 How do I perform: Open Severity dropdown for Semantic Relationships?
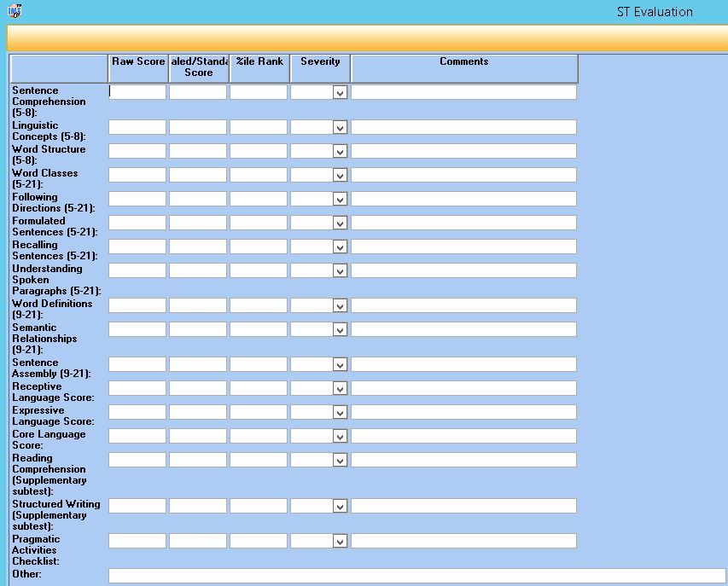(x=340, y=329)
